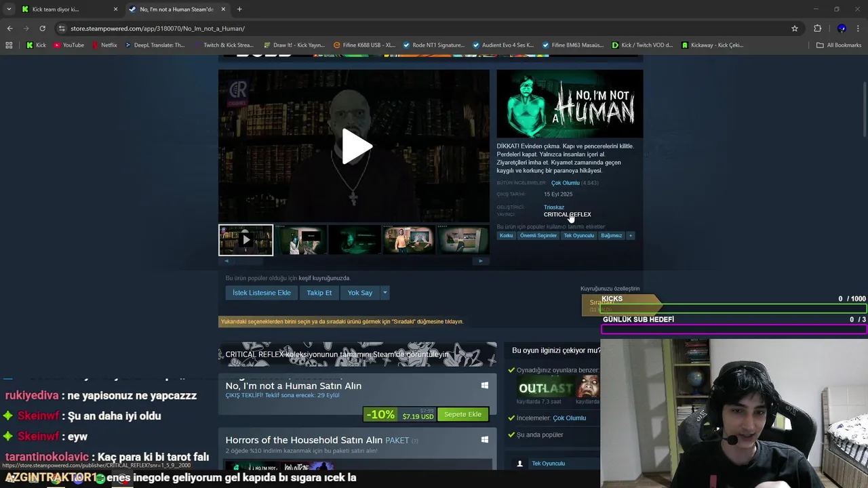The height and width of the screenshot is (488, 868).
Task: Open Kick bookmark
Action: click(x=36, y=45)
